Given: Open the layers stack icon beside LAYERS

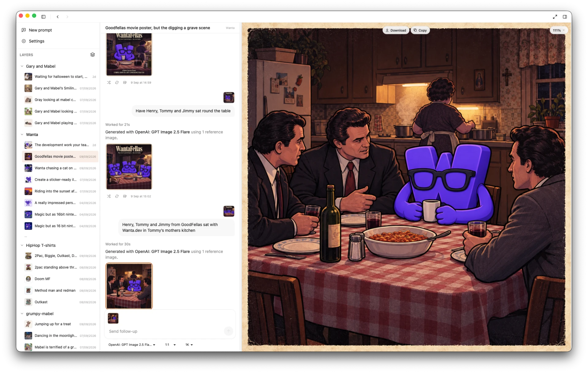Looking at the screenshot, I should coord(92,55).
